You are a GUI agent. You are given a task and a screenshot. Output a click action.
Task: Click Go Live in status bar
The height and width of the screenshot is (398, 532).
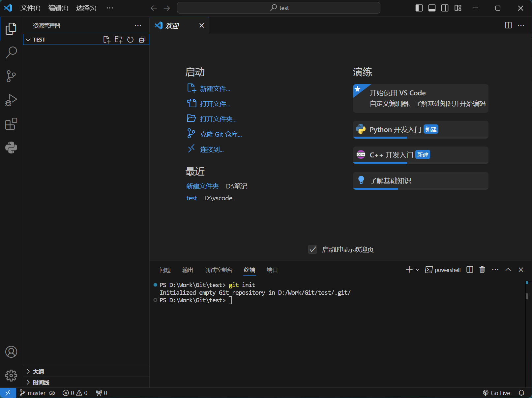pyautogui.click(x=496, y=393)
